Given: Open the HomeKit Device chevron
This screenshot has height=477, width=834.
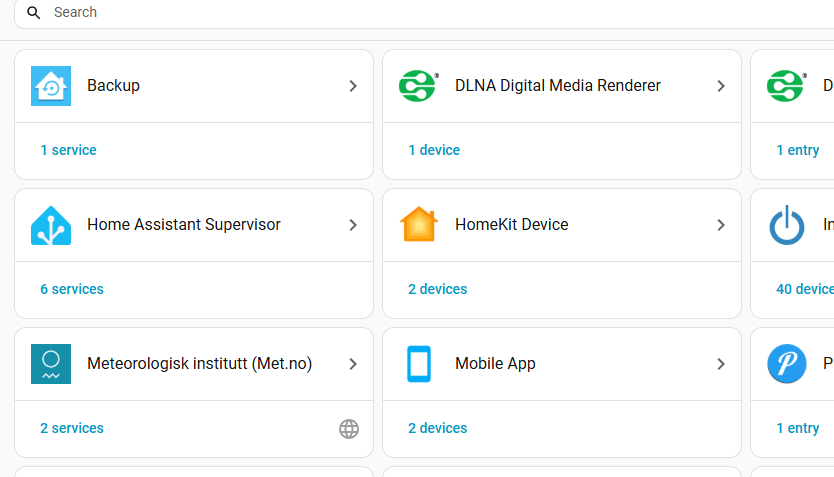Looking at the screenshot, I should click(721, 225).
